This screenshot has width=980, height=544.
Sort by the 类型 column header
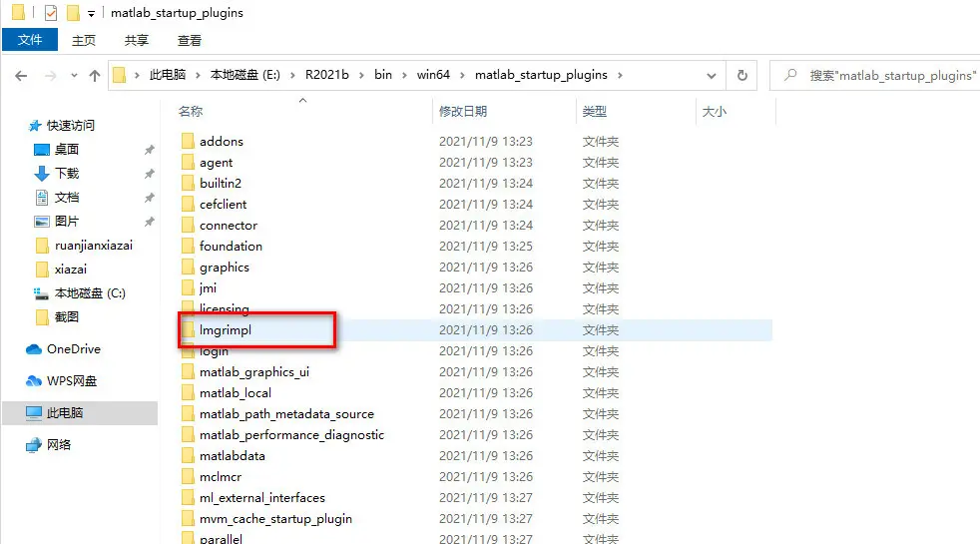(x=595, y=112)
